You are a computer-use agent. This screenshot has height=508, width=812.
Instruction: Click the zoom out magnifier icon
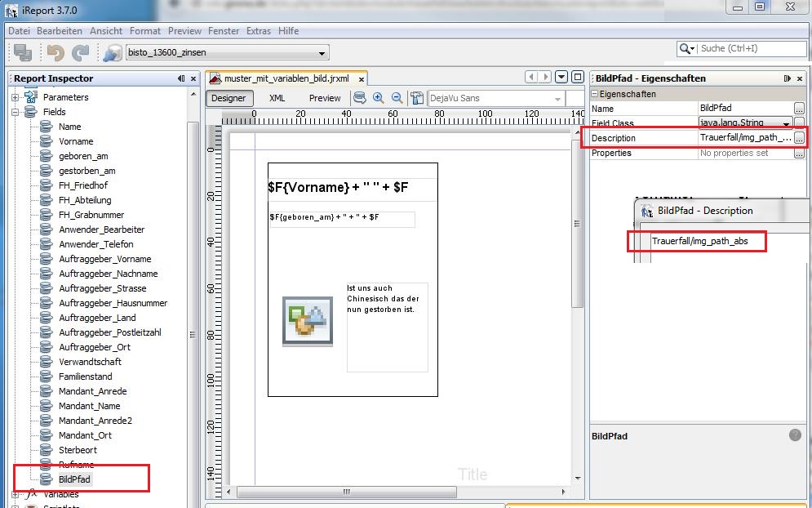(x=397, y=98)
